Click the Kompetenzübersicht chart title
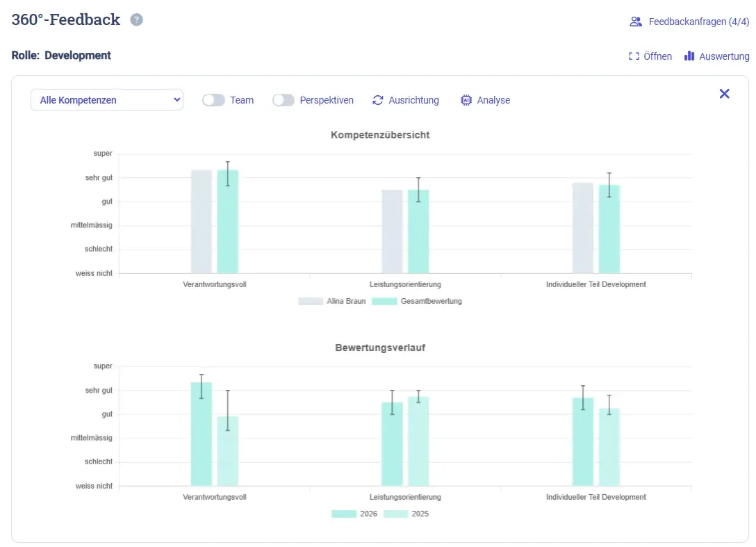Screen dimensions: 756x547 tap(380, 135)
